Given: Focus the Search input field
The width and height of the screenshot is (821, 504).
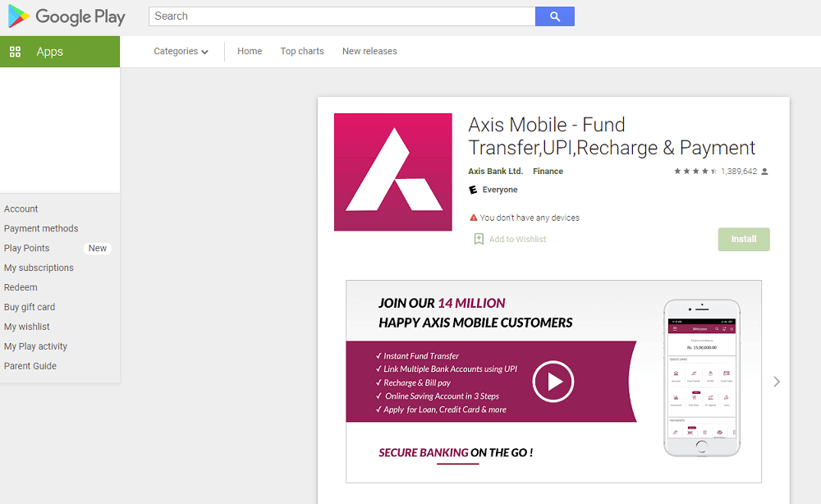Looking at the screenshot, I should (x=342, y=16).
